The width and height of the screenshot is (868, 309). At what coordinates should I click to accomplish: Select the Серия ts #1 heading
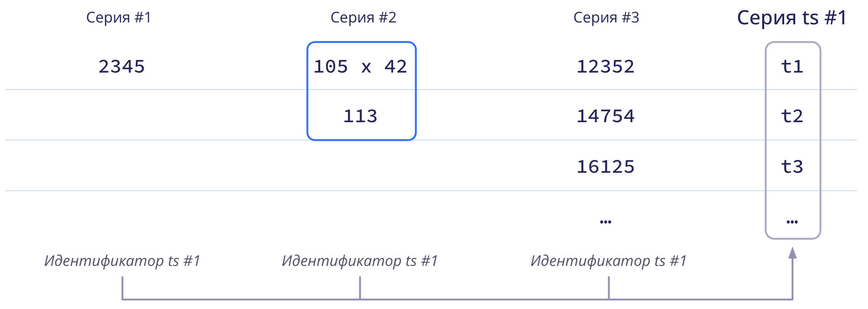[x=792, y=18]
